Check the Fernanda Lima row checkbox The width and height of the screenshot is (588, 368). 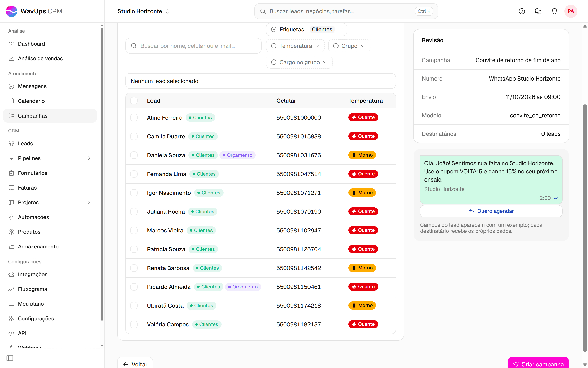134,174
